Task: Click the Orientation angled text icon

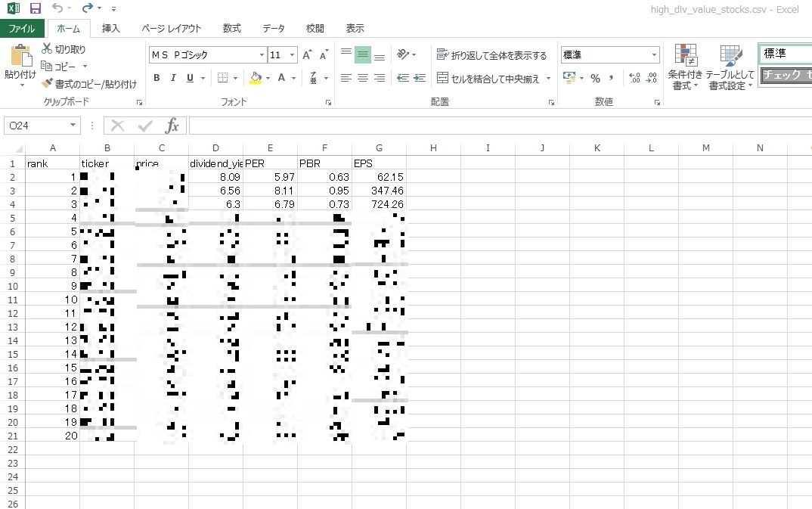Action: pos(404,54)
